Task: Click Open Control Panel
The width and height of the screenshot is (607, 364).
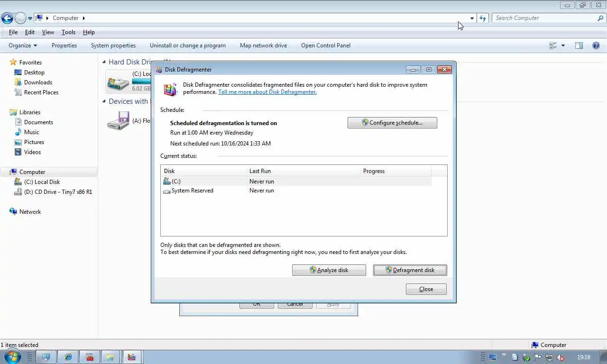Action: click(326, 45)
